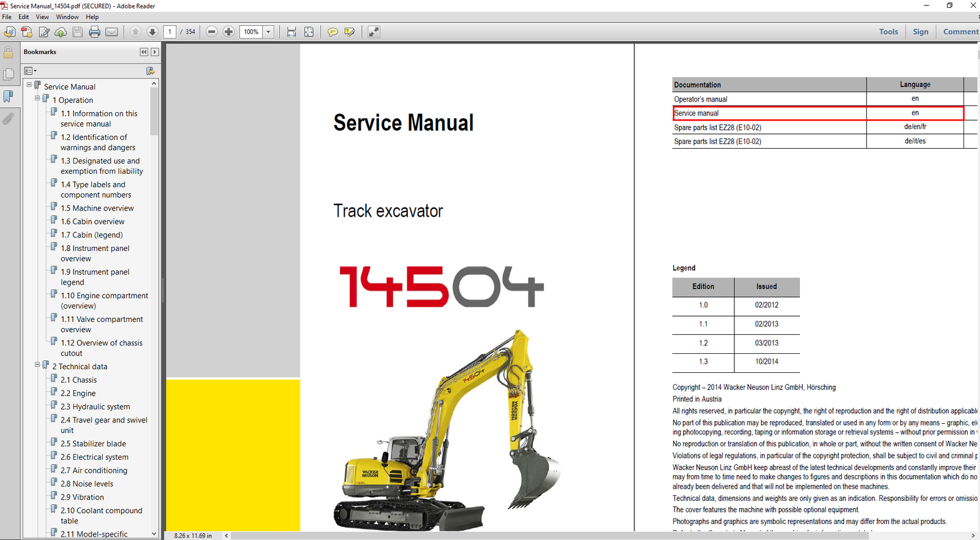This screenshot has height=540, width=980.
Task: Go to next page with down arrow
Action: [x=153, y=32]
